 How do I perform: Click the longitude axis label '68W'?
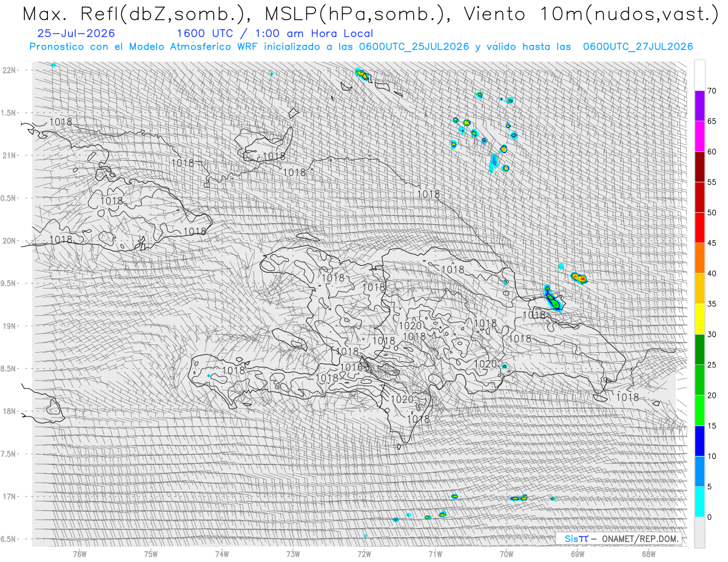coord(648,554)
